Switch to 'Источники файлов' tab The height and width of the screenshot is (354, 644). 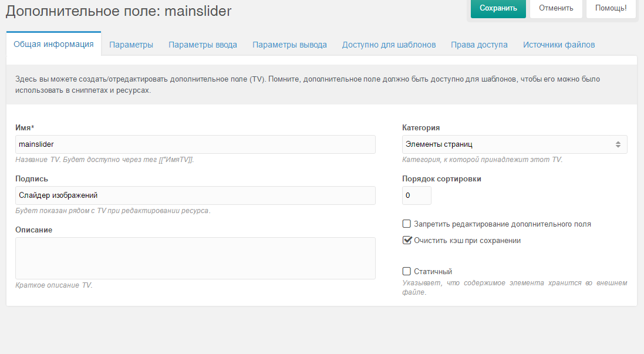pos(558,45)
